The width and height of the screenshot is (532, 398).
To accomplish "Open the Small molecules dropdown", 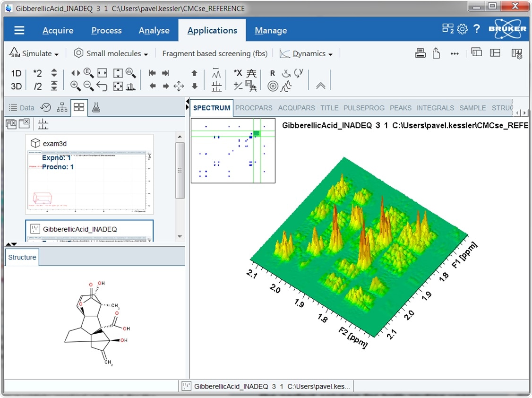I will click(111, 54).
